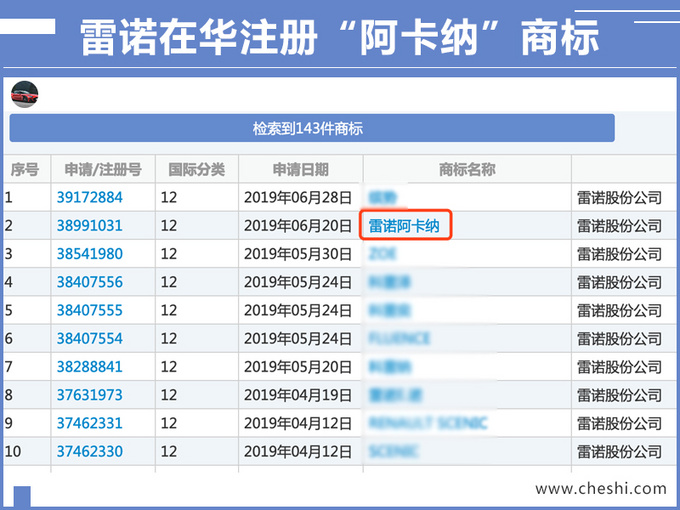Select date cell 2019年05月20日
Image resolution: width=680 pixels, height=510 pixels.
tap(298, 367)
